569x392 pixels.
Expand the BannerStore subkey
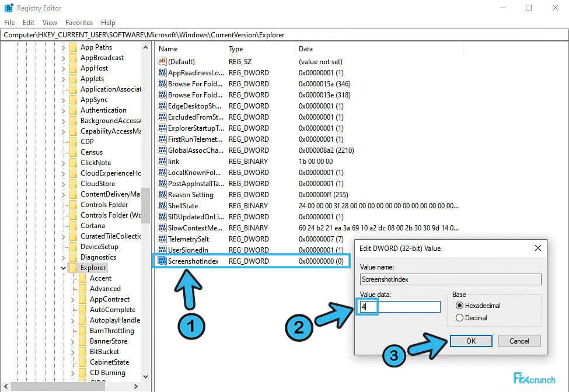click(72, 342)
